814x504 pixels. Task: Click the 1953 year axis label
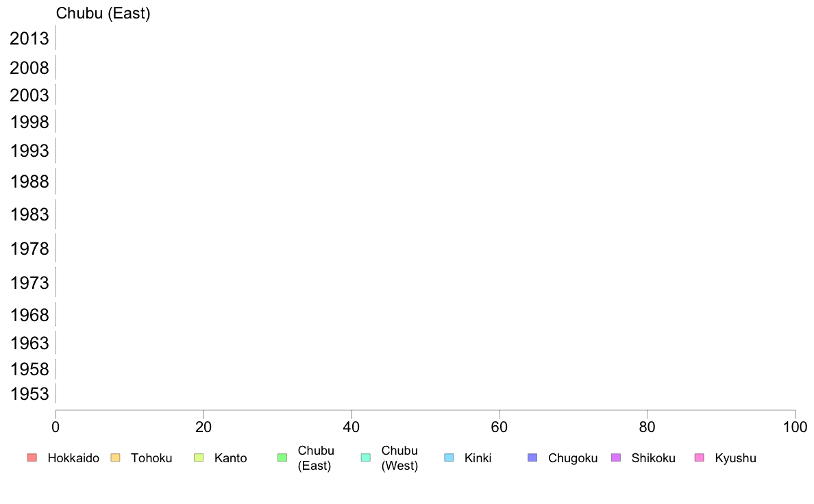click(29, 394)
